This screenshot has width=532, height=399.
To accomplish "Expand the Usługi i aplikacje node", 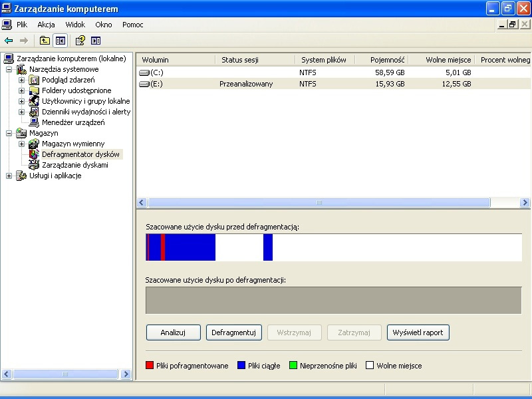I will pyautogui.click(x=9, y=176).
